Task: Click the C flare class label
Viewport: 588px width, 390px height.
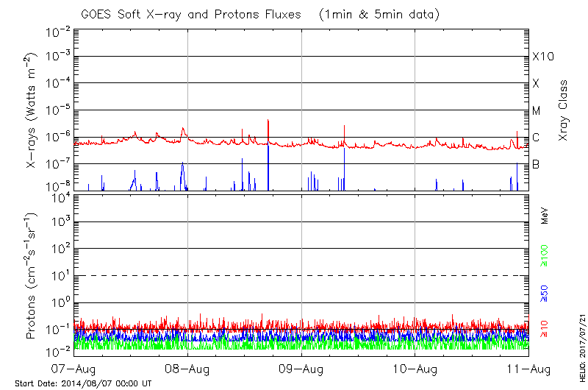Action: pyautogui.click(x=536, y=138)
